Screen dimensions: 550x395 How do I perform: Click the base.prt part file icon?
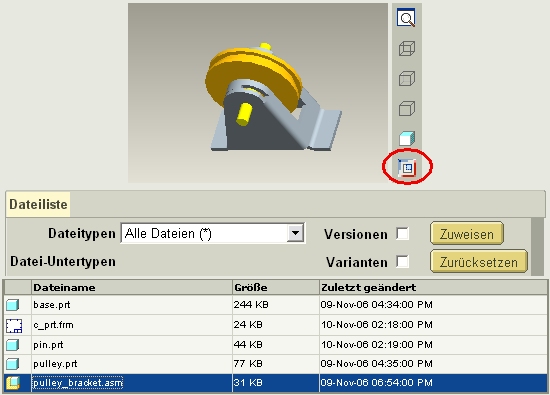13,305
